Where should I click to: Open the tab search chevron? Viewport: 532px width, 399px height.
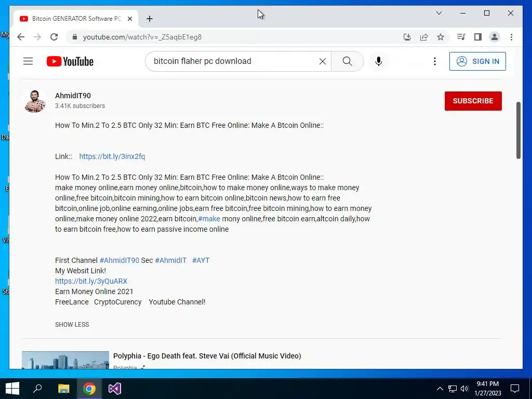[x=438, y=13]
